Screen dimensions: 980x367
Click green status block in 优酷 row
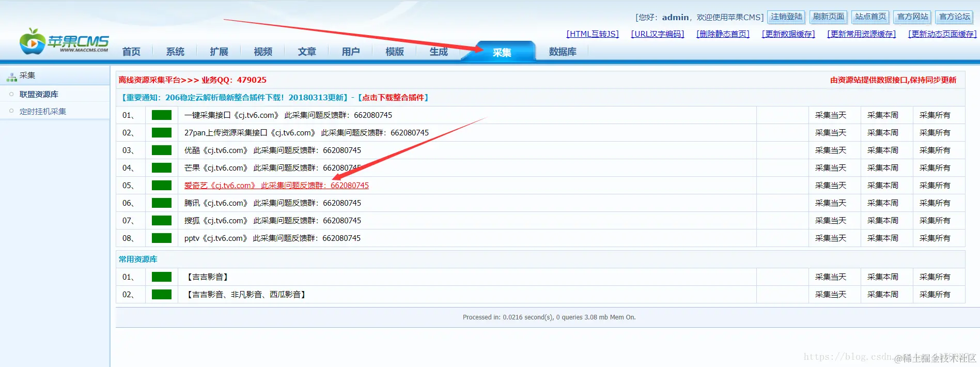click(162, 150)
